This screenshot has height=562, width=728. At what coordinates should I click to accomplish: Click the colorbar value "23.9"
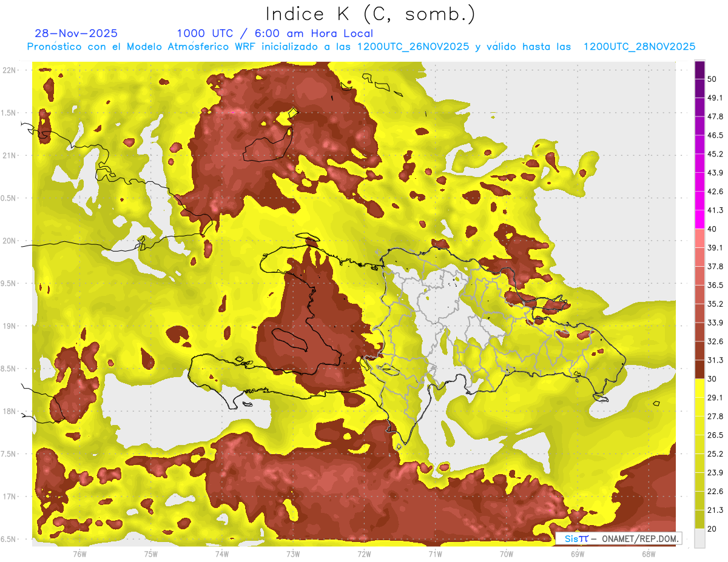point(715,472)
